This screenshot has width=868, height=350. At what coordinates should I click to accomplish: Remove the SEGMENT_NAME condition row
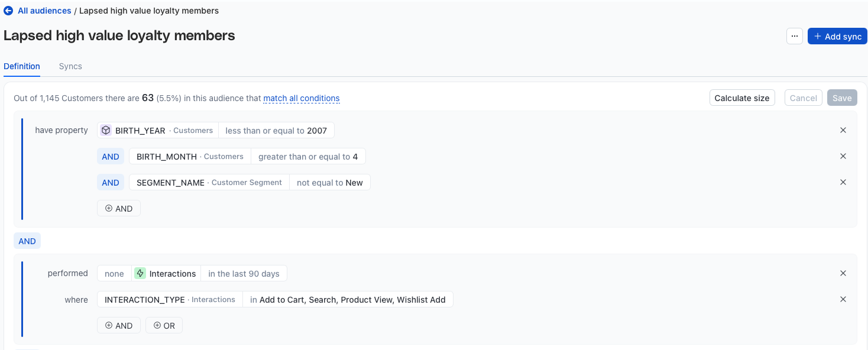[x=843, y=183]
